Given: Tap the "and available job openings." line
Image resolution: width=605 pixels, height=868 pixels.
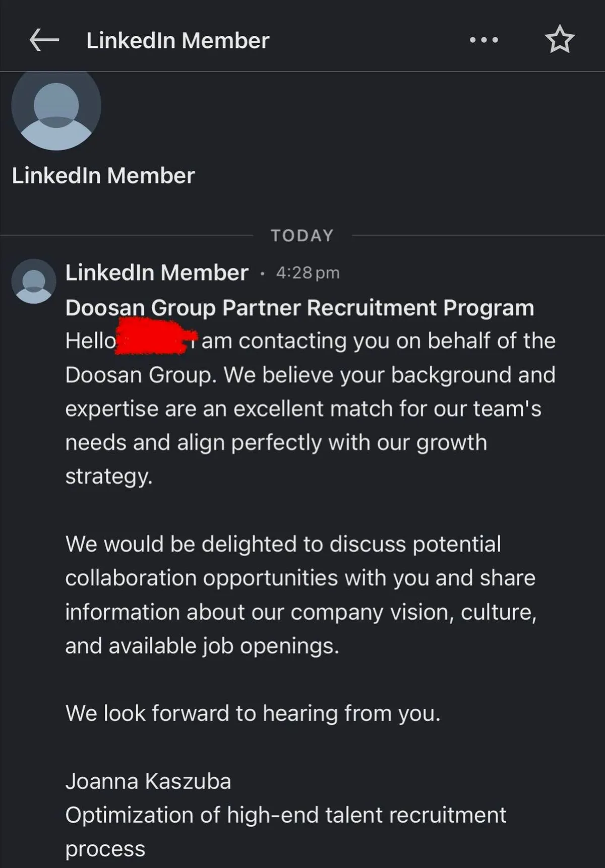Looking at the screenshot, I should pyautogui.click(x=202, y=646).
